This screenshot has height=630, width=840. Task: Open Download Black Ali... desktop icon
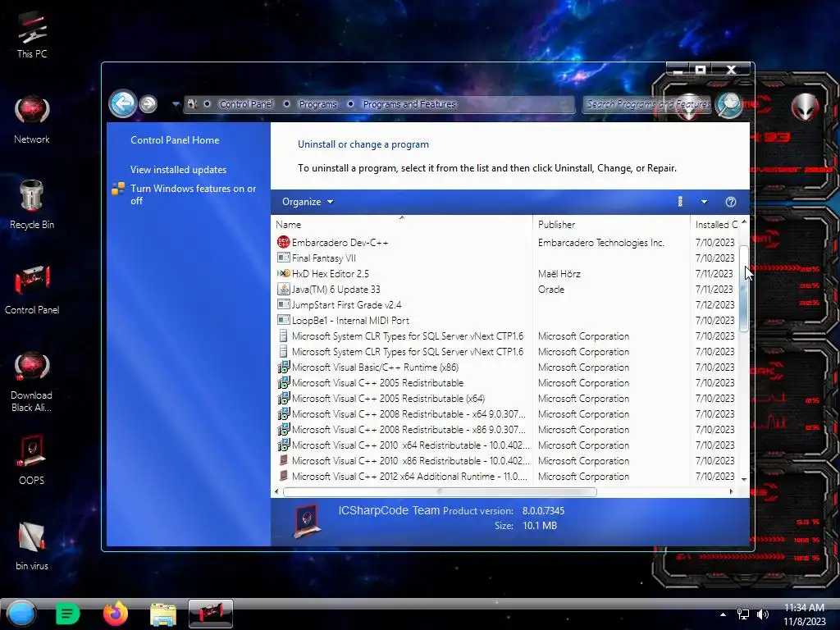[32, 382]
